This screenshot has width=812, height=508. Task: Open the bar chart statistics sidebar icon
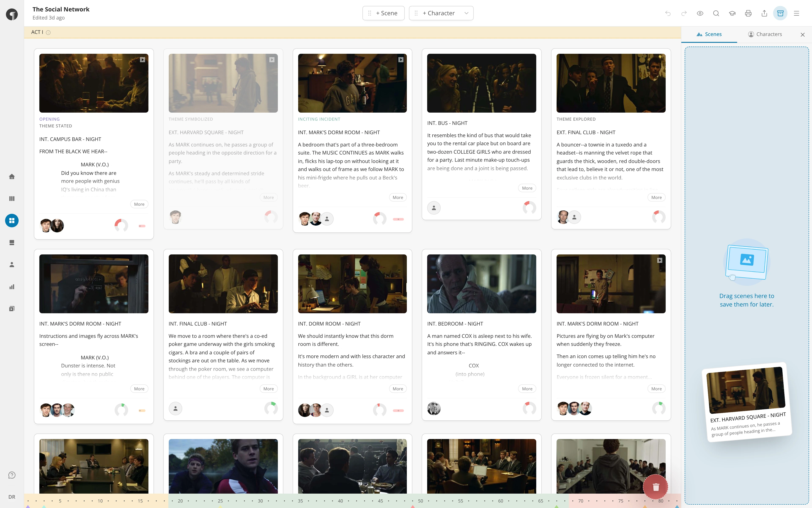12,287
